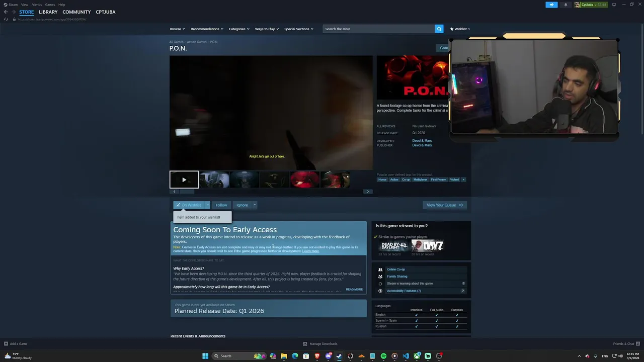Play the trailer video thumbnail

point(184,179)
